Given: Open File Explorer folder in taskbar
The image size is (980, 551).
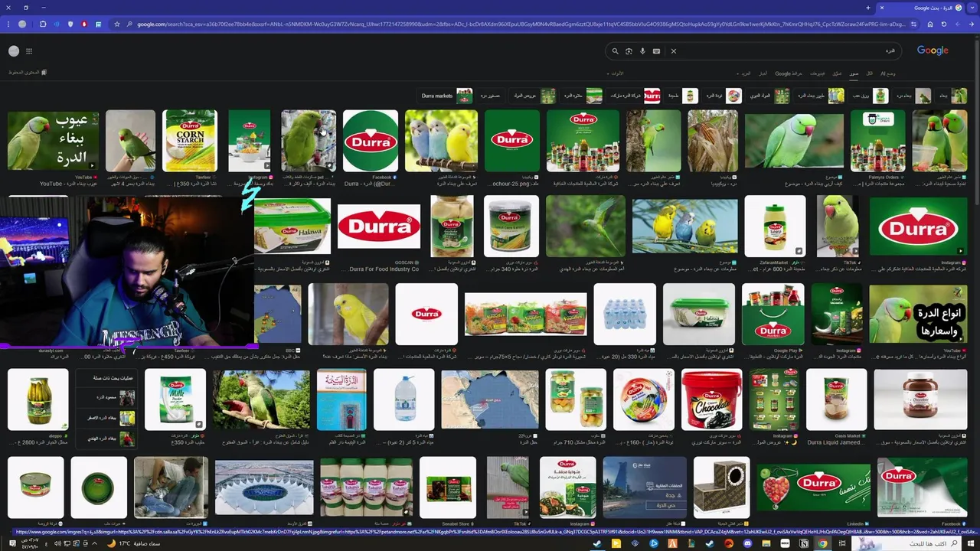Looking at the screenshot, I should point(766,543).
